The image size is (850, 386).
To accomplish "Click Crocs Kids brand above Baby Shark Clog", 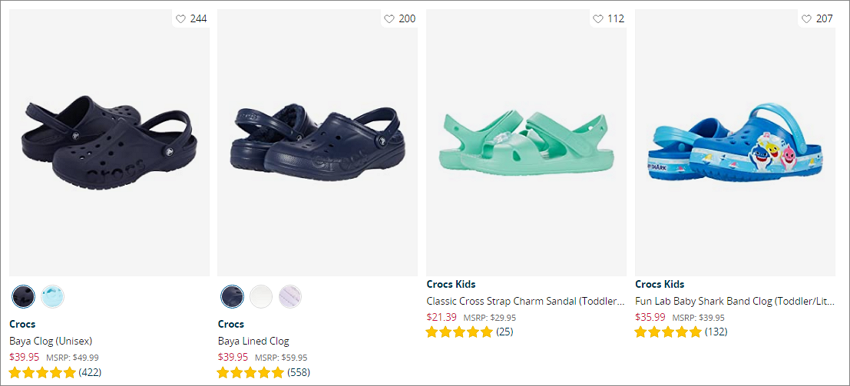I will pyautogui.click(x=660, y=284).
